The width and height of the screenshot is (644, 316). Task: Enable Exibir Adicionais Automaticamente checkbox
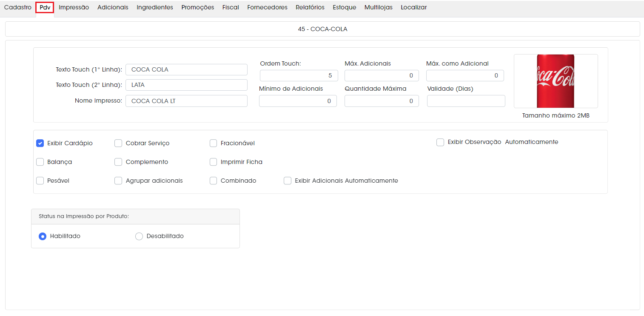click(x=288, y=181)
